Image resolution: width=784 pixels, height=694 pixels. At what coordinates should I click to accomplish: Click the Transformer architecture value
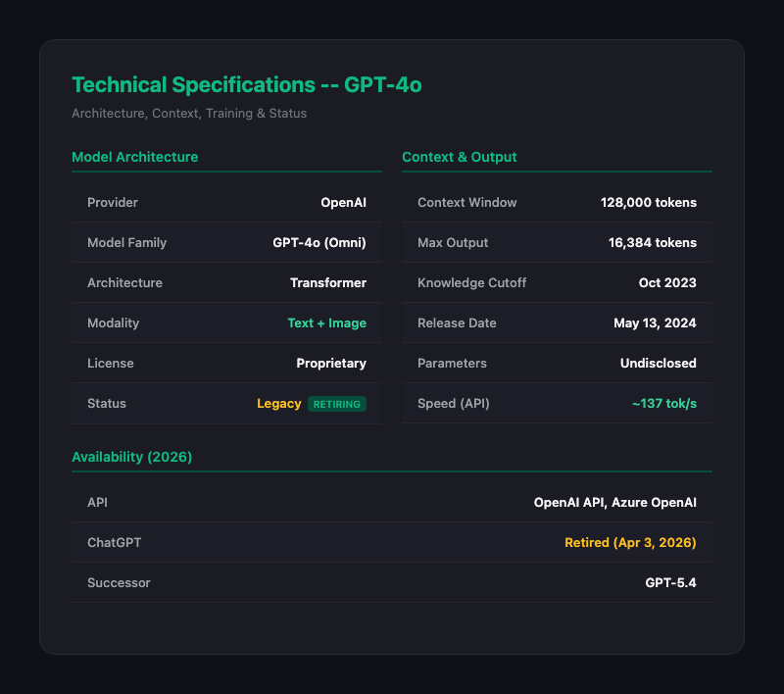tap(328, 283)
